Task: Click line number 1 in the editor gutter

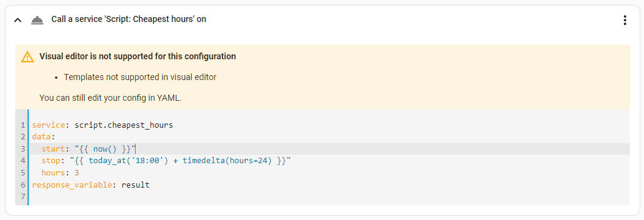Action: click(x=23, y=125)
